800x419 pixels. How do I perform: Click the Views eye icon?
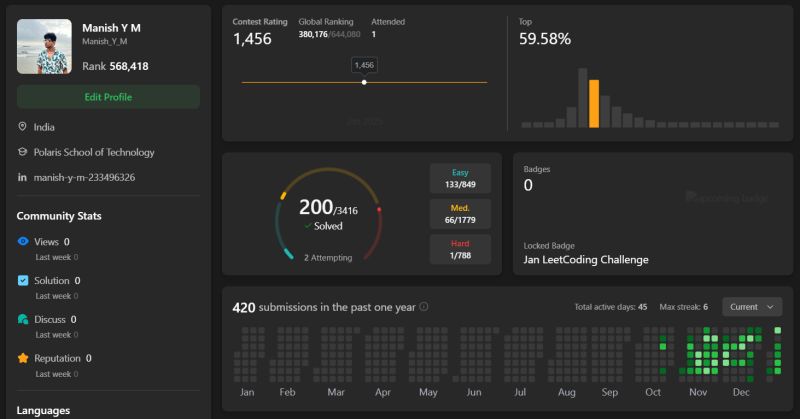click(23, 241)
